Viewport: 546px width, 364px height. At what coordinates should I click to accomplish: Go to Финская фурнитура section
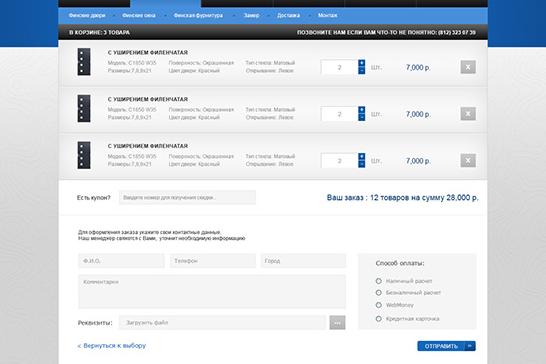pyautogui.click(x=198, y=15)
